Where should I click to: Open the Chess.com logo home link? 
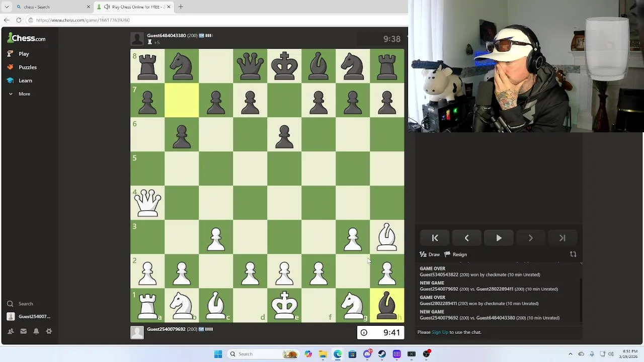(x=27, y=38)
